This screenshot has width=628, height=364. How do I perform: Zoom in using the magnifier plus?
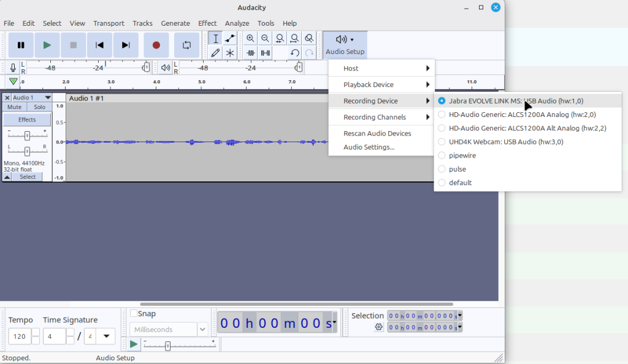(250, 39)
